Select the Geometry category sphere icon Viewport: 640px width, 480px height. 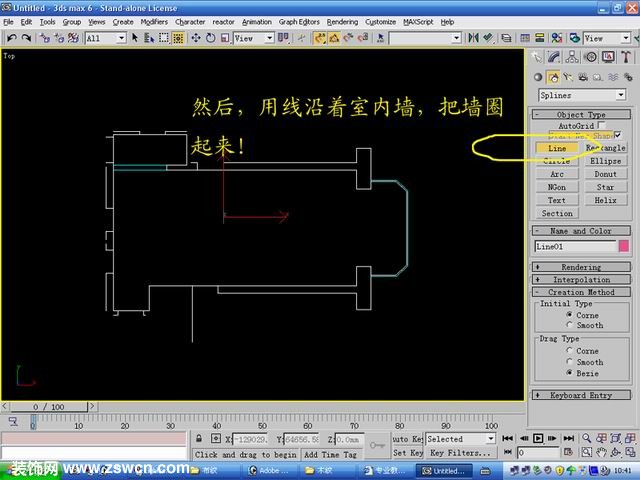click(x=538, y=77)
